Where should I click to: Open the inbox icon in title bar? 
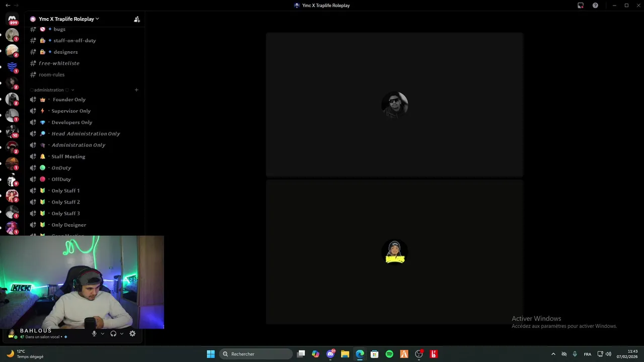(581, 6)
